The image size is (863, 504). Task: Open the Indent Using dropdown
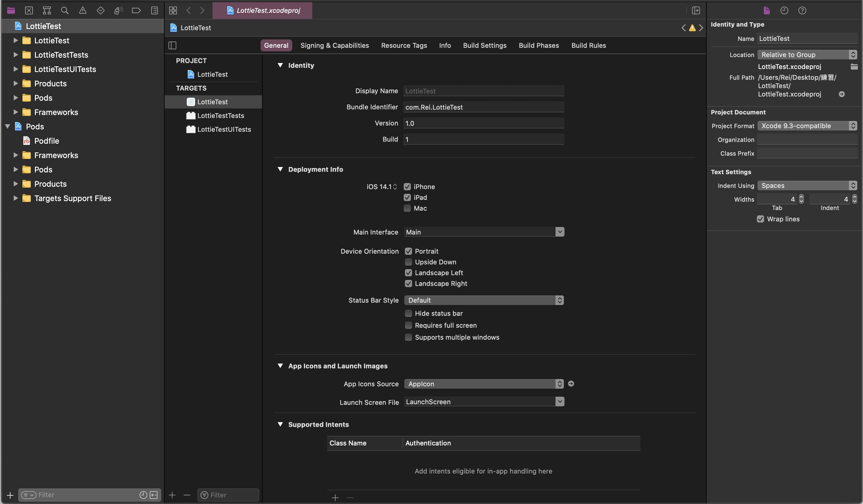807,186
